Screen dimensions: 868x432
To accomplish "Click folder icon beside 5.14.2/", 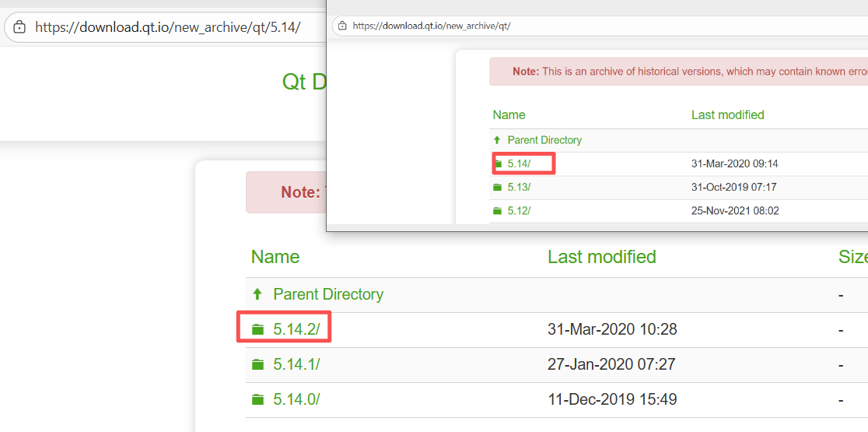I will (257, 329).
